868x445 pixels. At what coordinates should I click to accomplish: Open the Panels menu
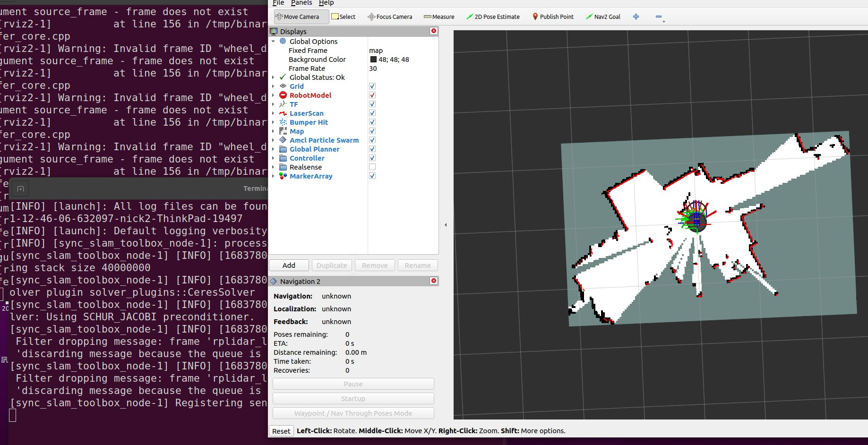pos(301,3)
